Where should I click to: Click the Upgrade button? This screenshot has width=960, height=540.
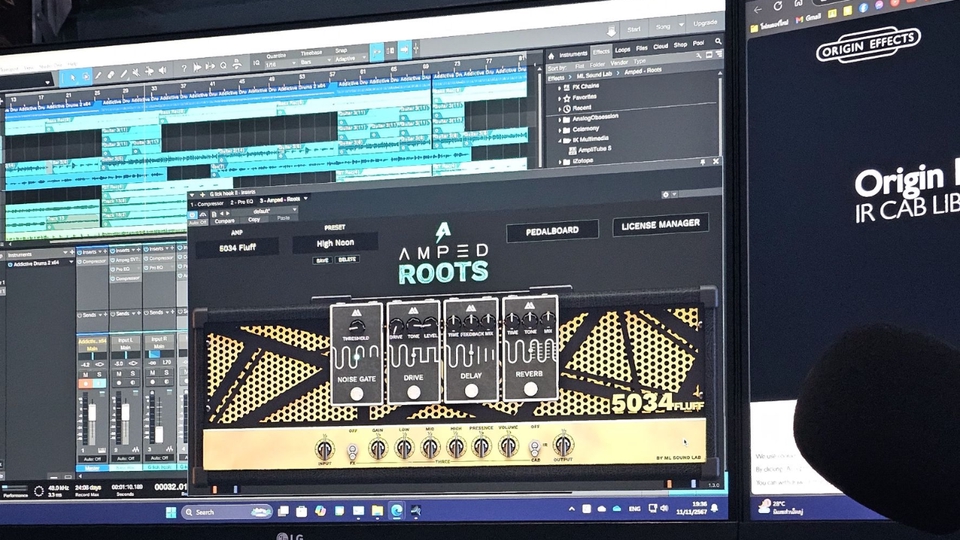[705, 23]
